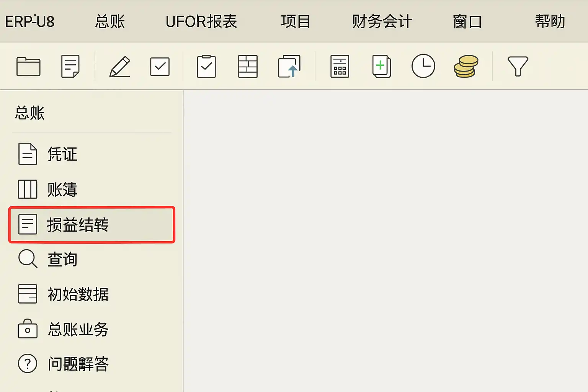This screenshot has width=588, height=392.
Task: Click the magnifier icon beside 查询
Action: [x=28, y=259]
